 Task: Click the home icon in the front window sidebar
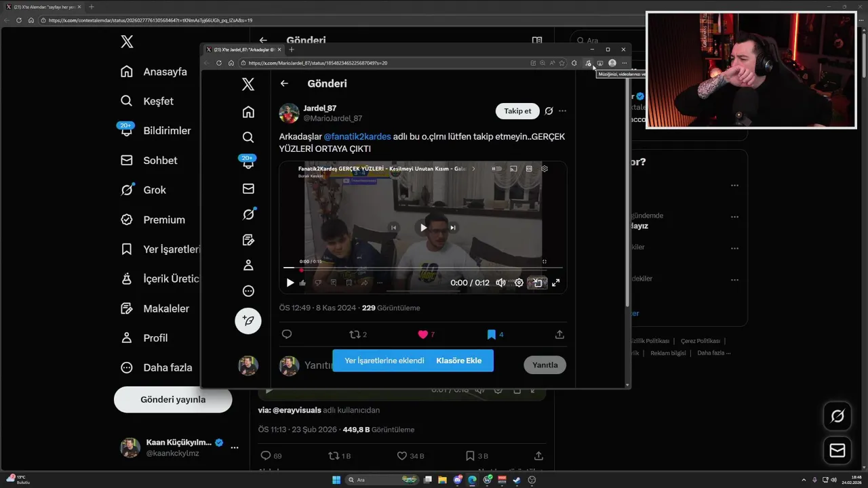pos(248,112)
